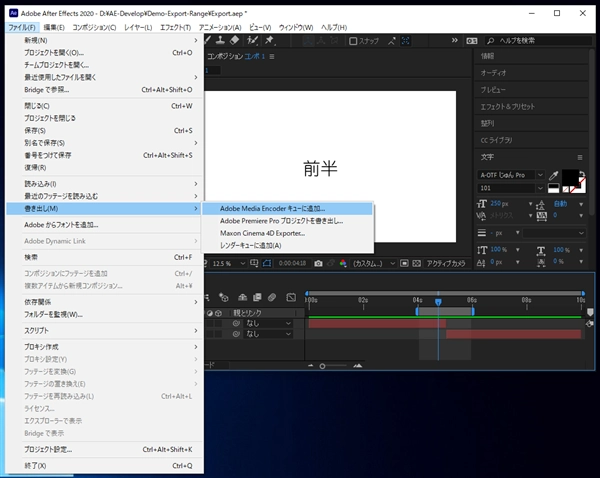Click the current time 0:00:04:18 display
The image size is (600, 478).
coord(292,263)
